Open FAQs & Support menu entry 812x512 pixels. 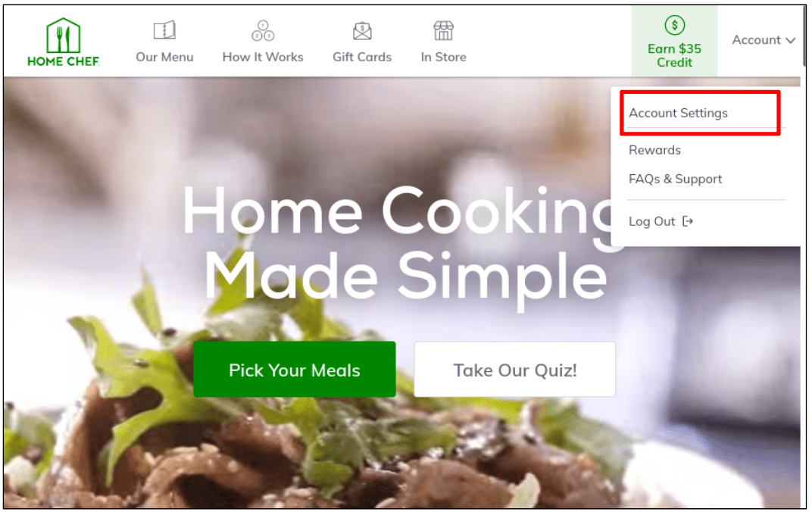click(x=675, y=179)
